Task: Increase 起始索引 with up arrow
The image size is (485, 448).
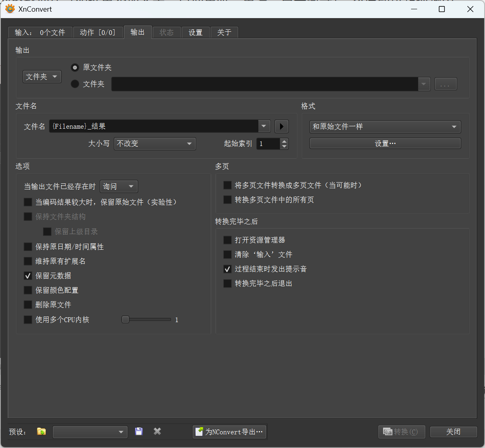Action: point(284,141)
